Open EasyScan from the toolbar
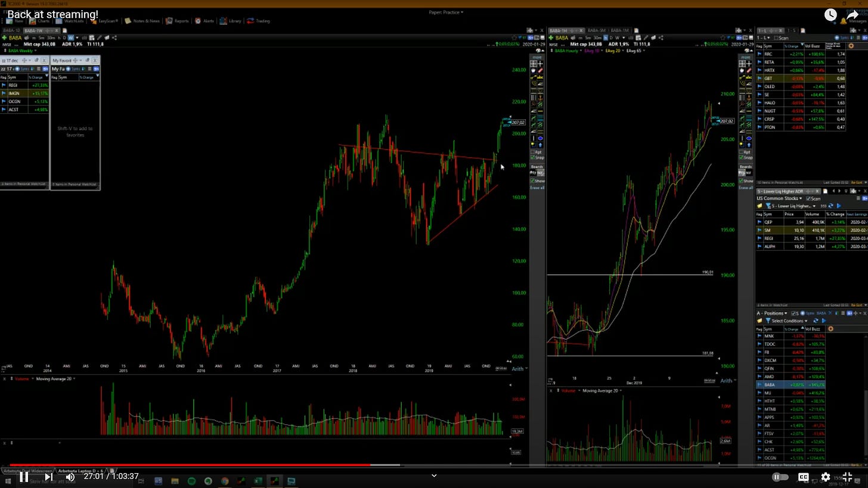Screen dimensions: 868x488 pyautogui.click(x=104, y=21)
